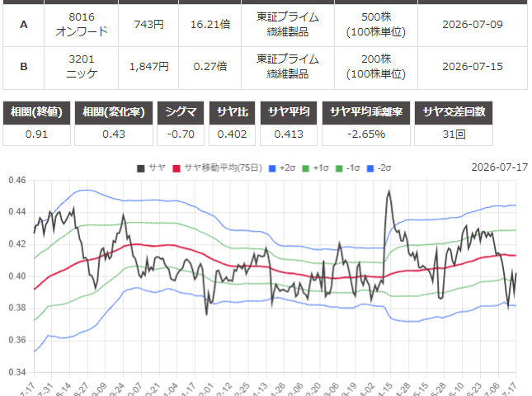The image size is (532, 396).
Task: Hide the サヤ series via legend label
Action: (x=157, y=168)
